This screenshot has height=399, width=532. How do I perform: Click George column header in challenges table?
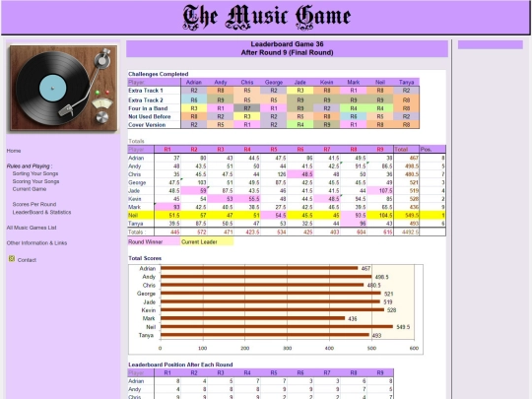point(274,82)
